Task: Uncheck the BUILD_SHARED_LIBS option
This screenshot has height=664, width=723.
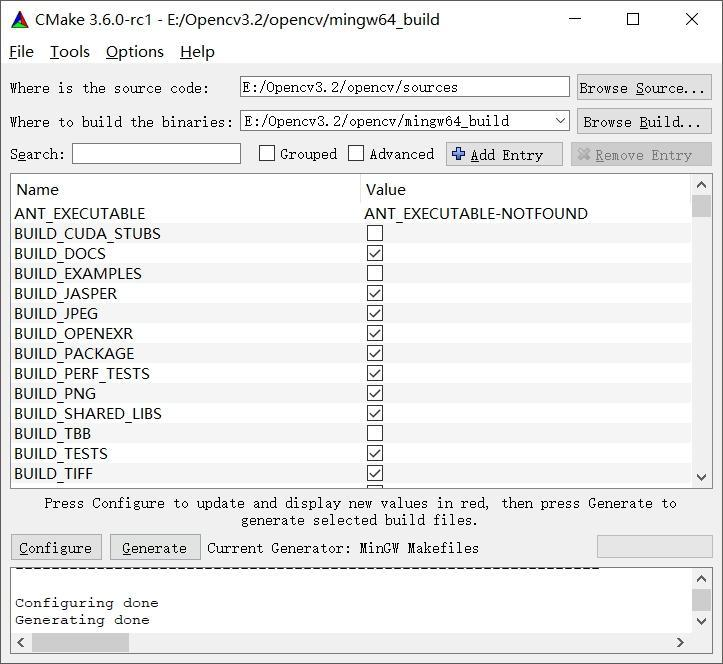Action: point(375,413)
